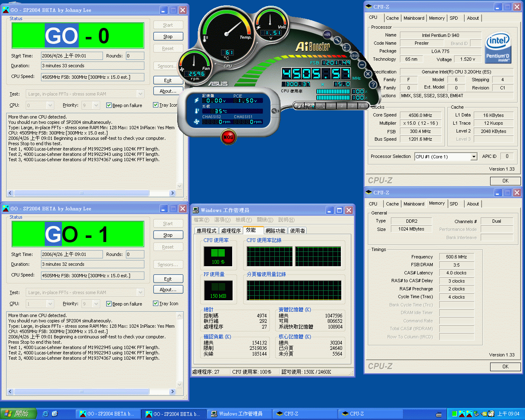Viewport: 525px width, 420px height.
Task: Select profile 2 button in AiBooster toolbar
Action: pos(341,106)
